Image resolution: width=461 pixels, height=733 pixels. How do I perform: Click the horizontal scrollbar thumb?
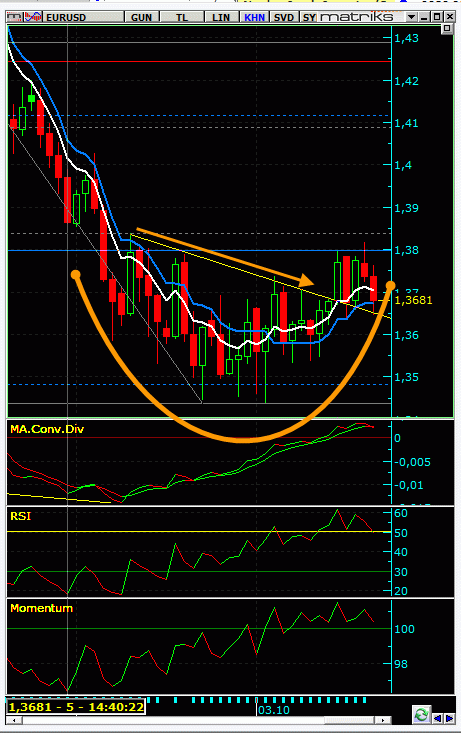[x=350, y=720]
